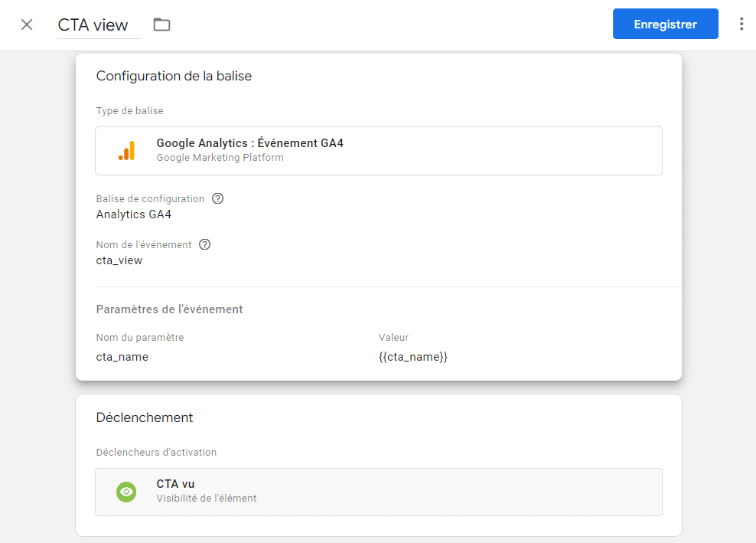
Task: Click the {{cta_name}} parameter value
Action: click(x=412, y=357)
